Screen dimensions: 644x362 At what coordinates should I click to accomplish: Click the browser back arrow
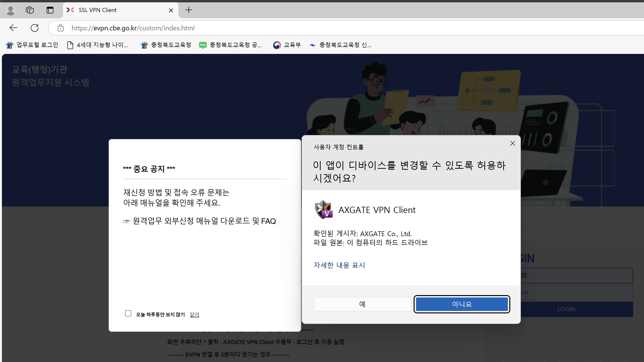13,28
